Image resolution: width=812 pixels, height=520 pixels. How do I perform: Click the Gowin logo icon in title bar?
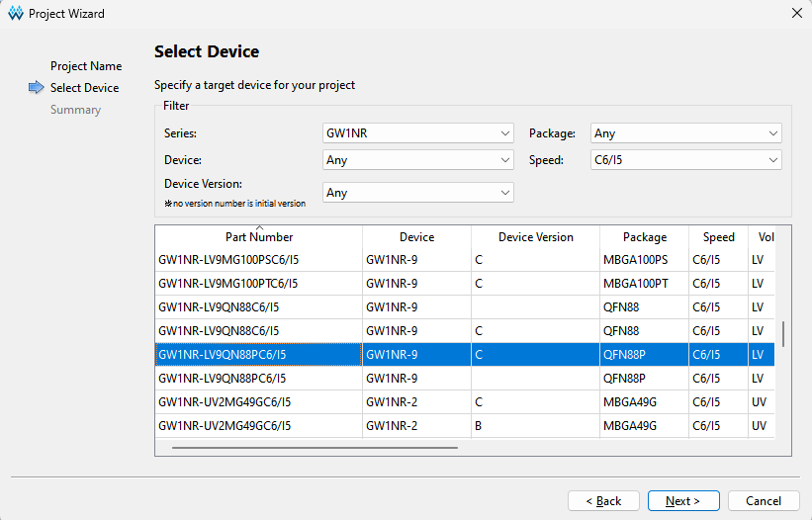pos(15,14)
